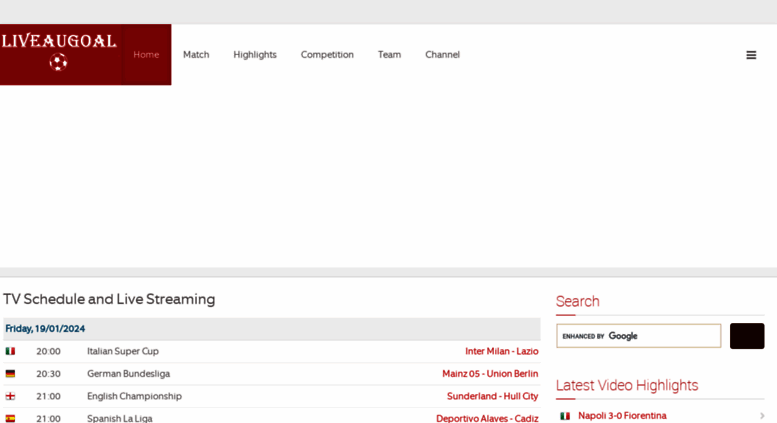
Task: Click the England flag beside English Championship
Action: click(x=11, y=396)
